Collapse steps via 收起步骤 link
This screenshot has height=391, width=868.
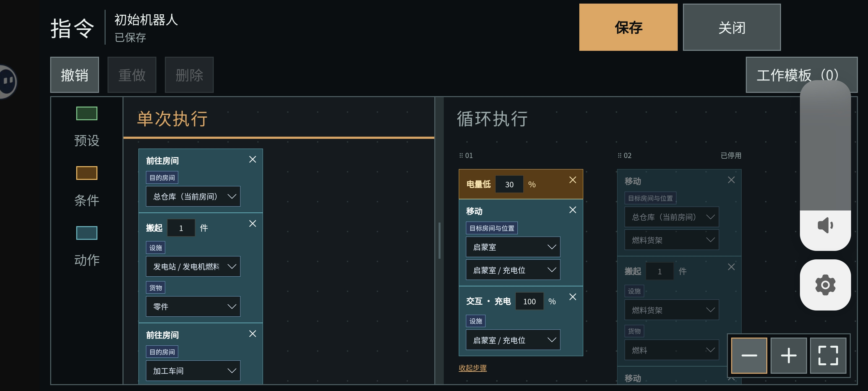[472, 368]
